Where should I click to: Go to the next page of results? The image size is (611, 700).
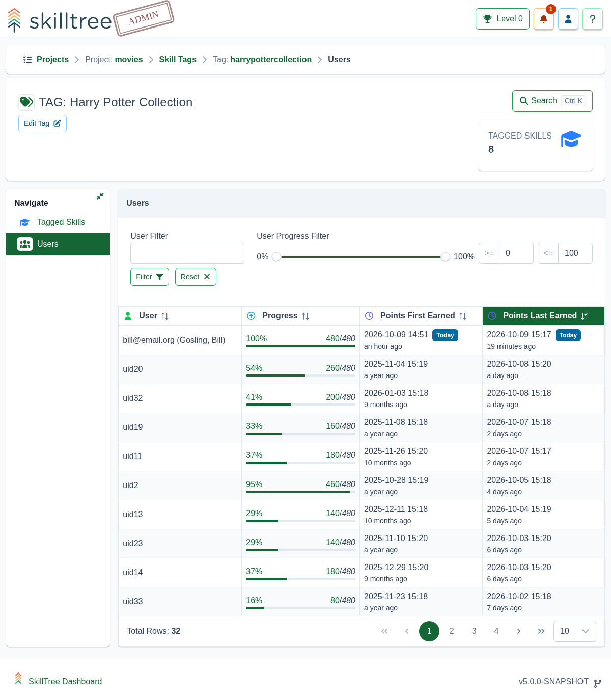coord(519,631)
